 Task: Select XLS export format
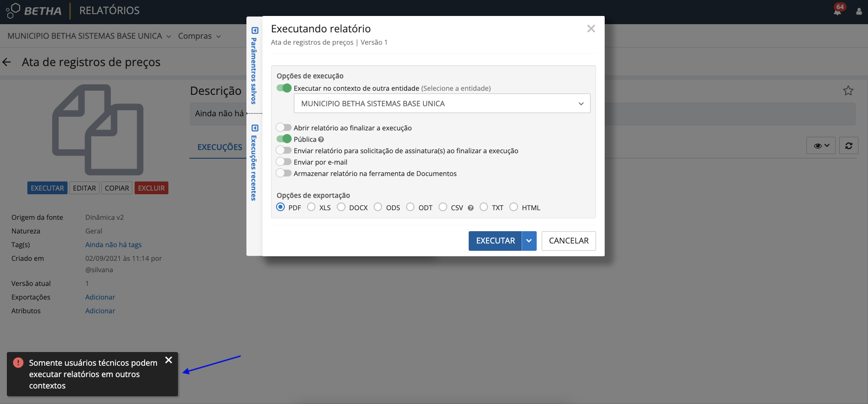pos(311,207)
